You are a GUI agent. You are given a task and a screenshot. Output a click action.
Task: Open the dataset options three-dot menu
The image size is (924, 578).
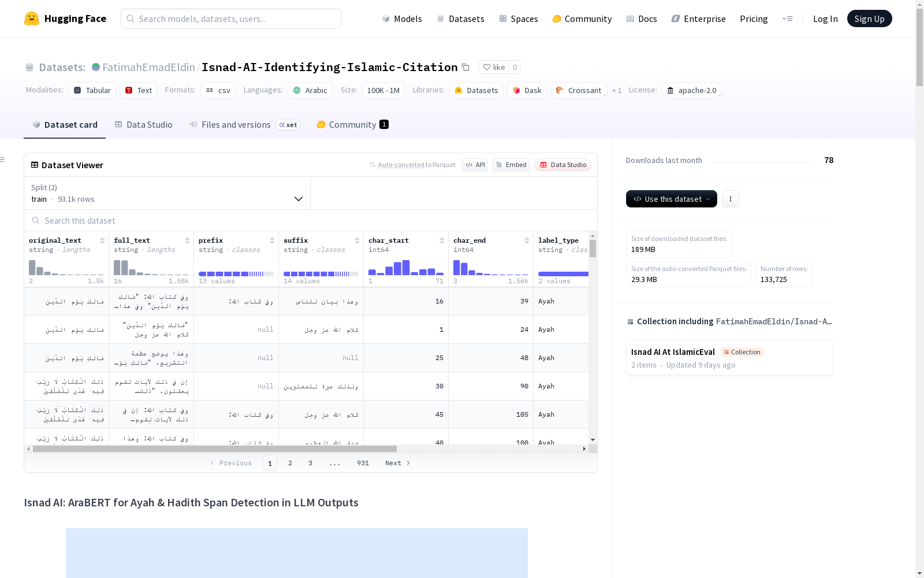coord(731,199)
